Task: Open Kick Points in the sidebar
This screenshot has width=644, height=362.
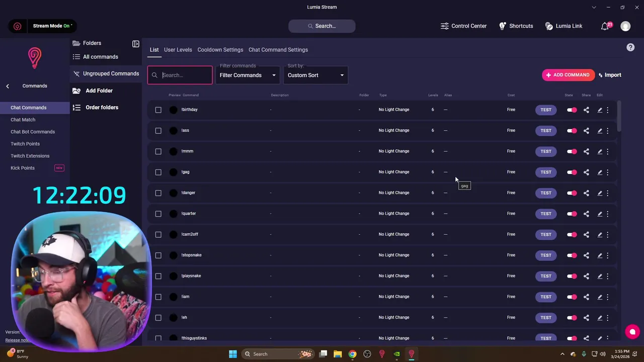Action: pyautogui.click(x=23, y=168)
